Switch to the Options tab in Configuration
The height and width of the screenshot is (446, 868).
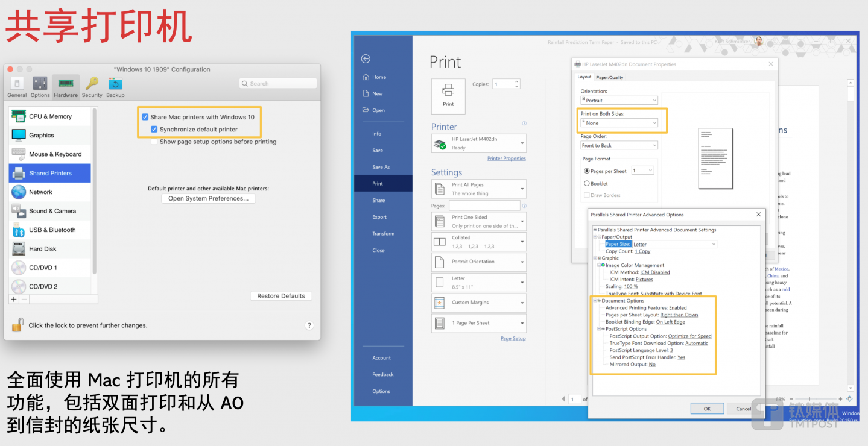pyautogui.click(x=40, y=87)
